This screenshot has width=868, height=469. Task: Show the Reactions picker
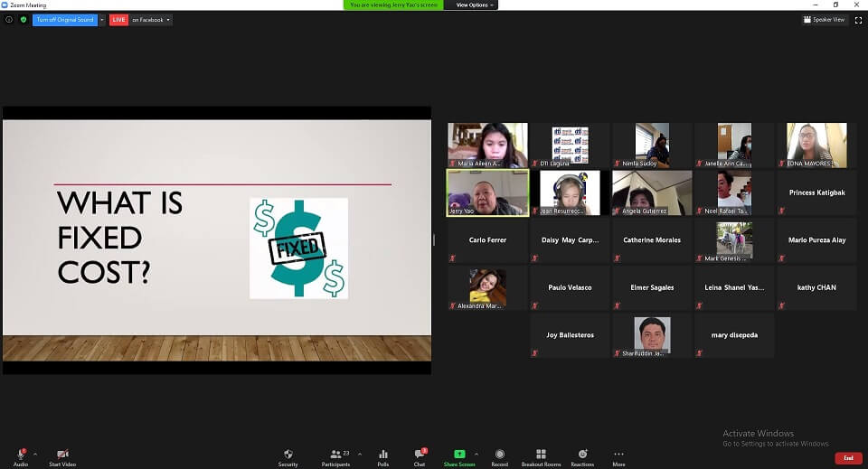coord(582,455)
